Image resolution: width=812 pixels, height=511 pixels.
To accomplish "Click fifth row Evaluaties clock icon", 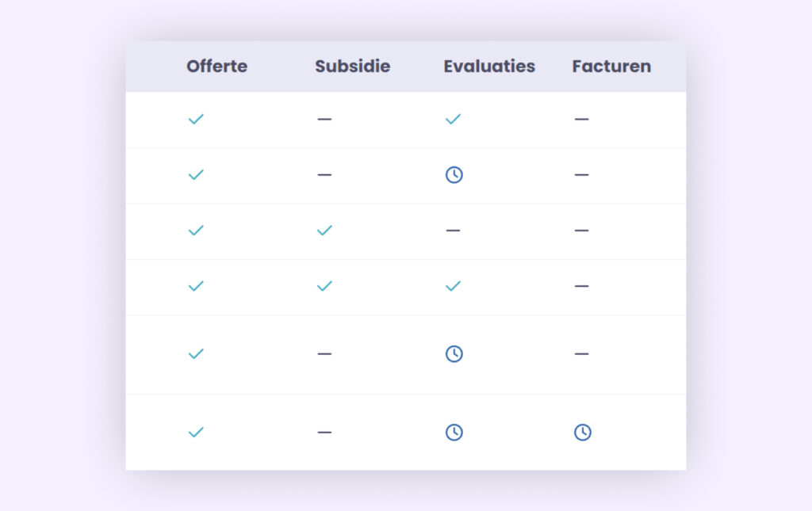I will pyautogui.click(x=454, y=354).
